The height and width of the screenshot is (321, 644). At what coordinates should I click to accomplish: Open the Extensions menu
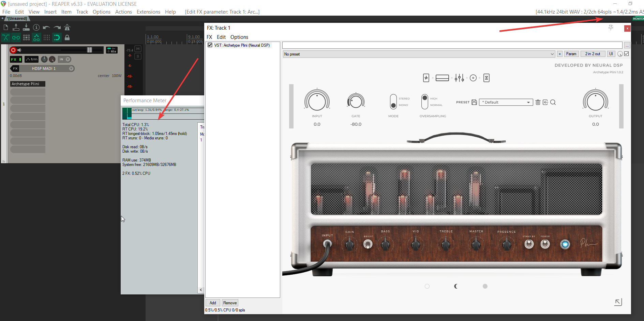[x=148, y=12]
